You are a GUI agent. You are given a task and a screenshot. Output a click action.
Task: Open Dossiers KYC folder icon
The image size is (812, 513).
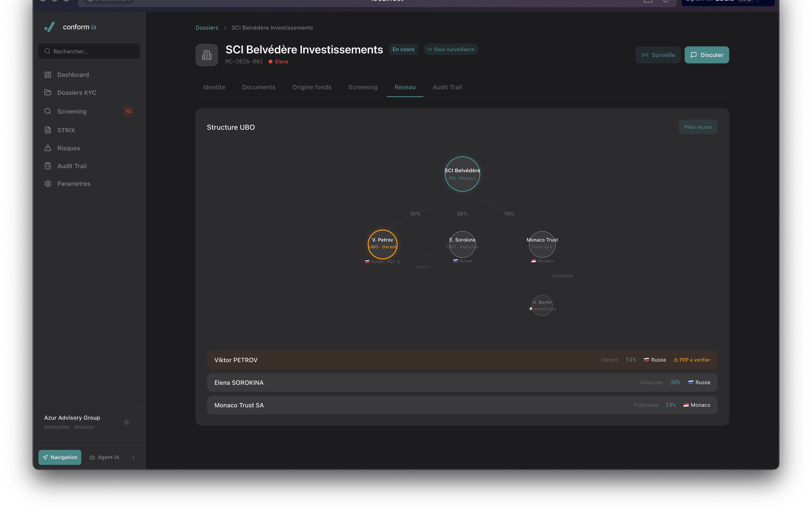coord(48,92)
